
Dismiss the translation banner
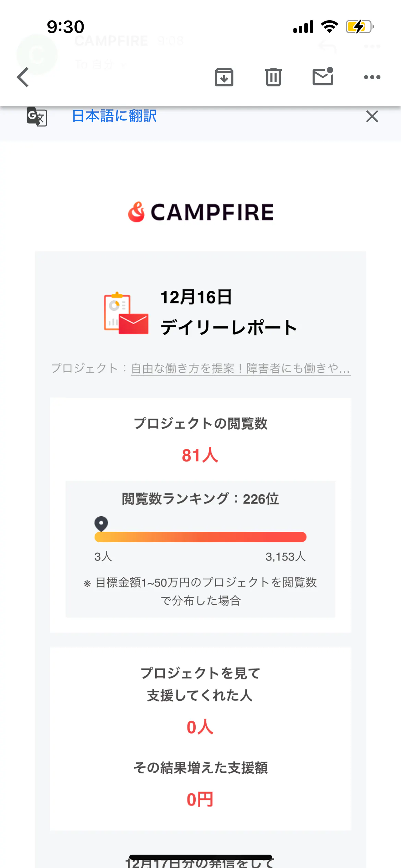pyautogui.click(x=372, y=117)
